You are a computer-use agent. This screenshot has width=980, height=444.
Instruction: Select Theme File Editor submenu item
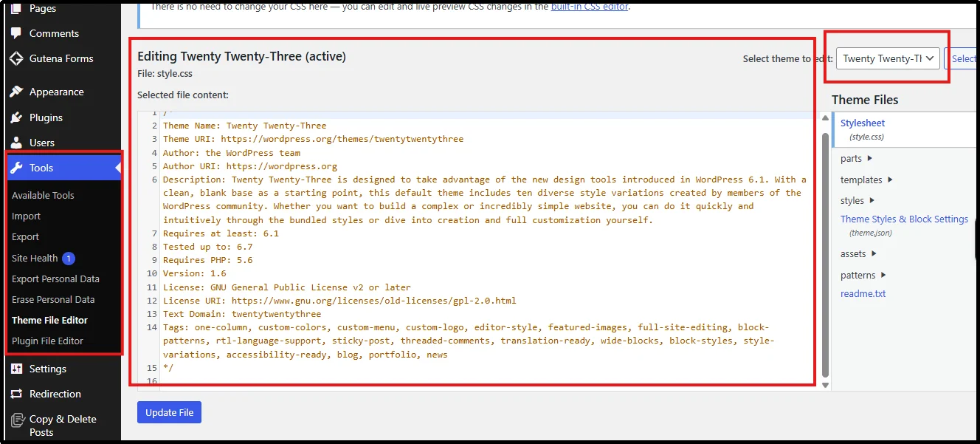[x=49, y=320]
